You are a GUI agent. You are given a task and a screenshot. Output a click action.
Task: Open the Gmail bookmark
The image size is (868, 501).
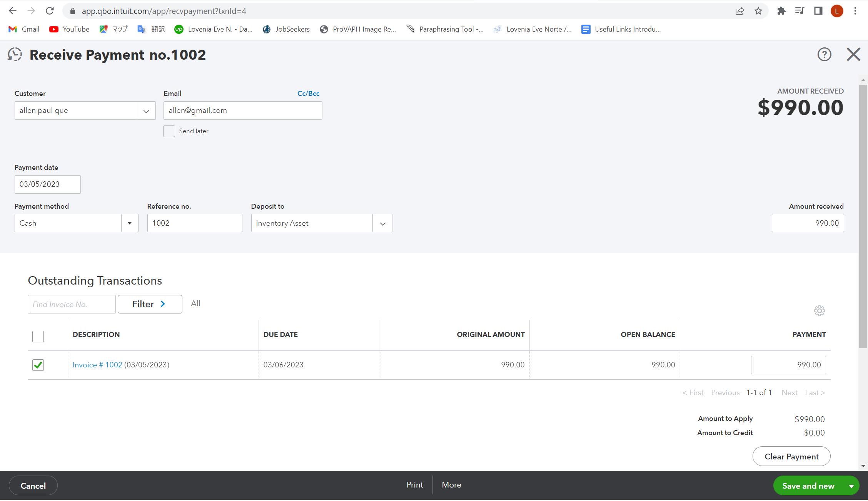point(24,29)
